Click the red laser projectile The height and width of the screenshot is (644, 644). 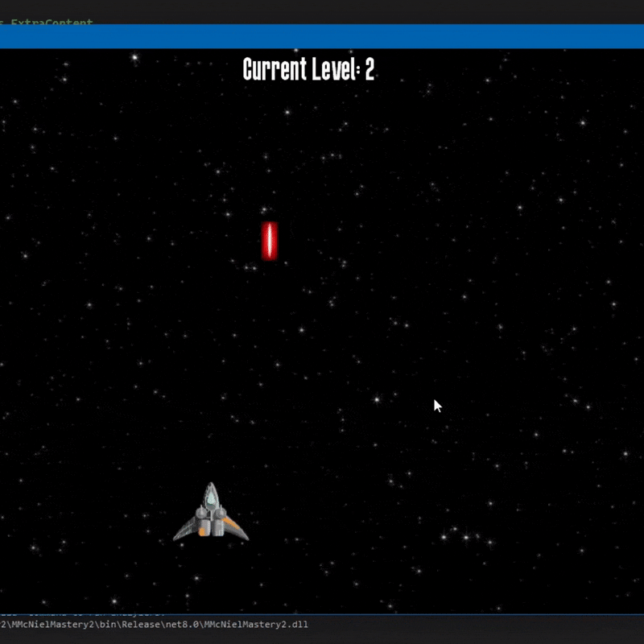pyautogui.click(x=270, y=241)
